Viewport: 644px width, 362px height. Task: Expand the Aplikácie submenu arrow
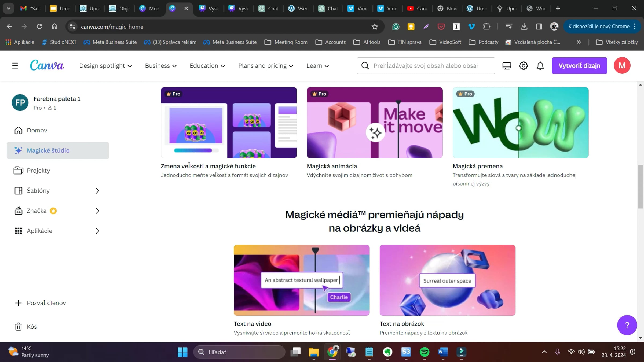tap(97, 231)
